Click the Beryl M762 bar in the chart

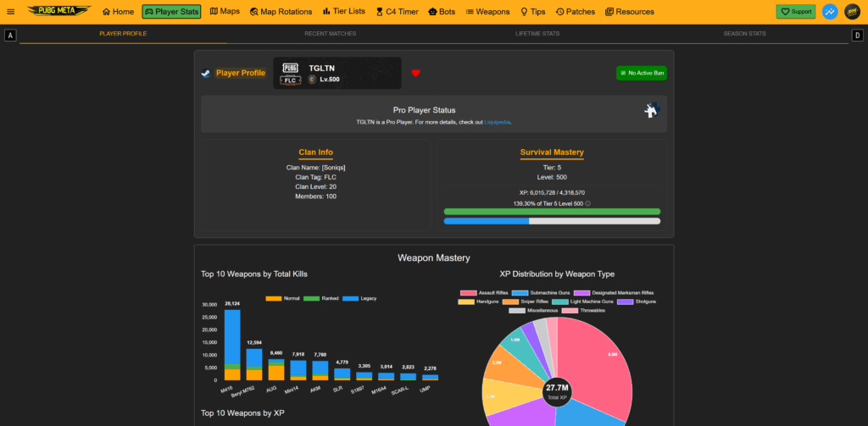coord(254,364)
